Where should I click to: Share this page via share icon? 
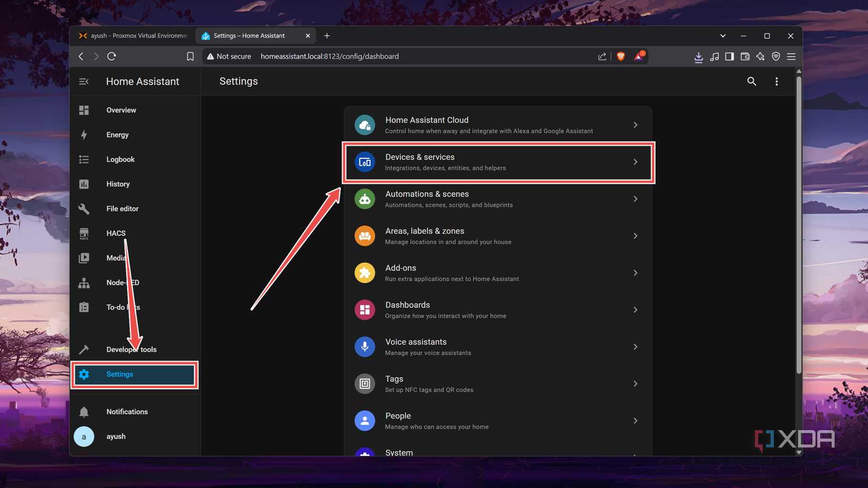(x=602, y=56)
